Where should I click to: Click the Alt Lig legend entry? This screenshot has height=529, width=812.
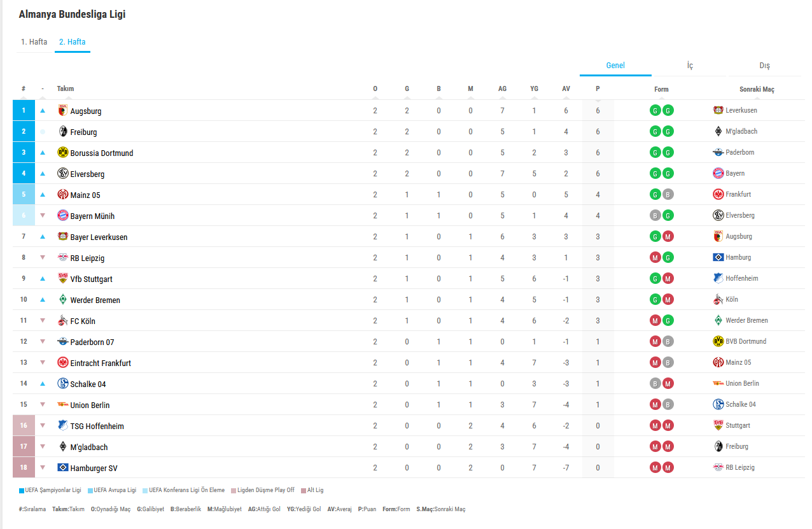coord(312,490)
